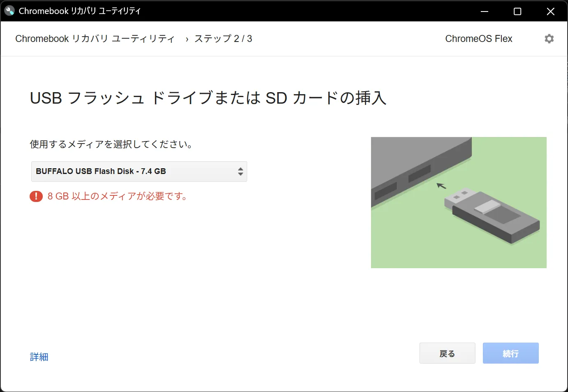Click Chromebook リカバリ ユーティリティ breadcrumb
The height and width of the screenshot is (392, 568).
tap(95, 38)
